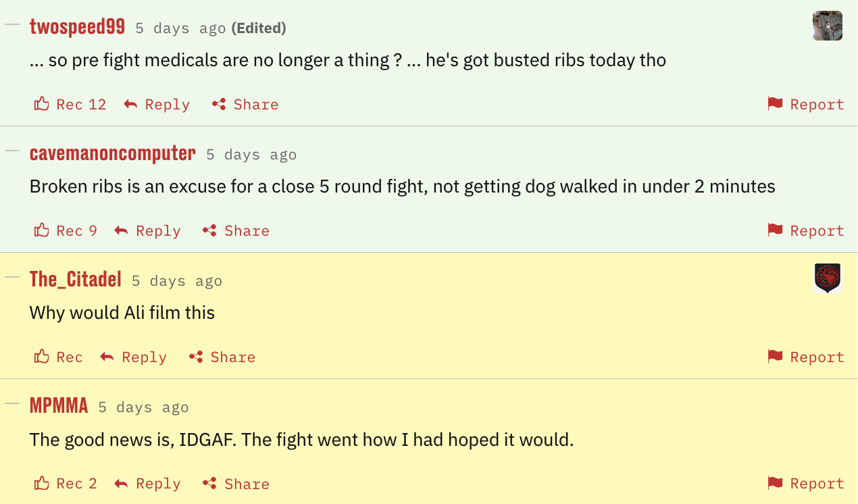Collapse twospeed99's comment thread
Image resolution: width=858 pixels, height=504 pixels.
(x=12, y=24)
